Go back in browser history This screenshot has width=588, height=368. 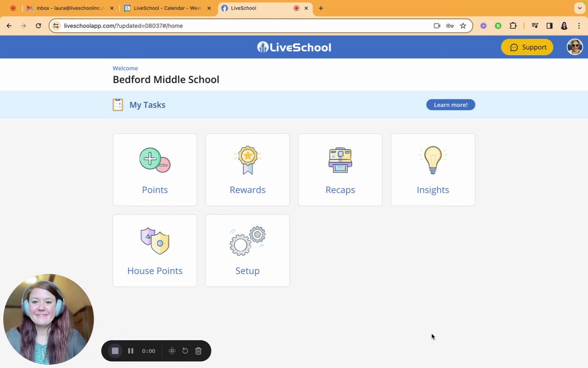click(x=9, y=26)
